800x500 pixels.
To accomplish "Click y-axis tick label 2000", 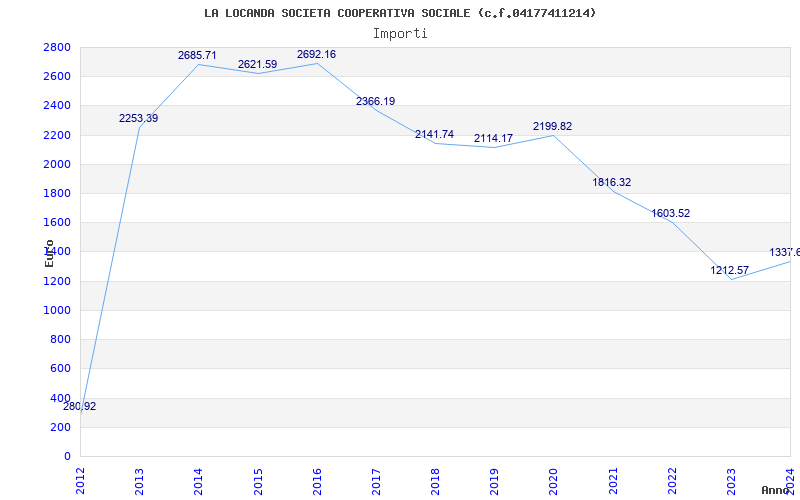I will [57, 164].
